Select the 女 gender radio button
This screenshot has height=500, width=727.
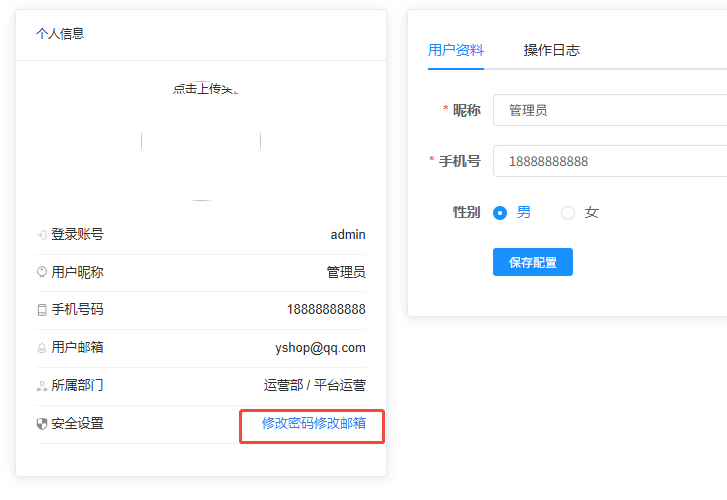(568, 213)
